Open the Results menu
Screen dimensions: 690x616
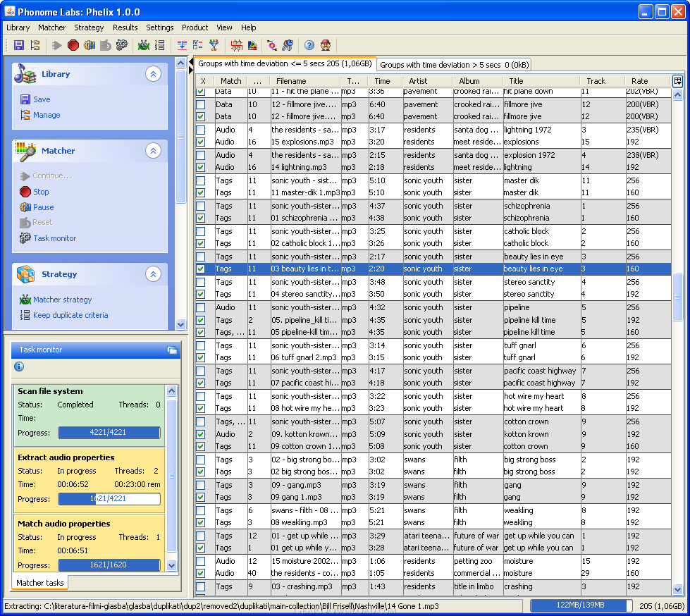pos(125,27)
